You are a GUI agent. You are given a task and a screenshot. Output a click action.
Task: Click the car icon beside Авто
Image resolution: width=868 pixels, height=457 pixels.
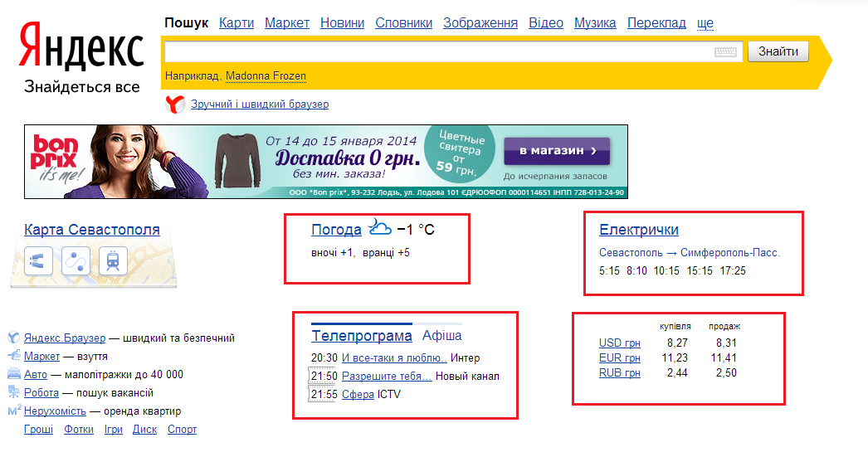coord(14,374)
